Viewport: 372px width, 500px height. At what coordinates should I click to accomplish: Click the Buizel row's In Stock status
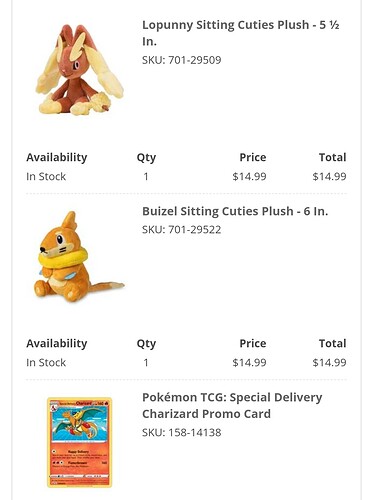[46, 362]
